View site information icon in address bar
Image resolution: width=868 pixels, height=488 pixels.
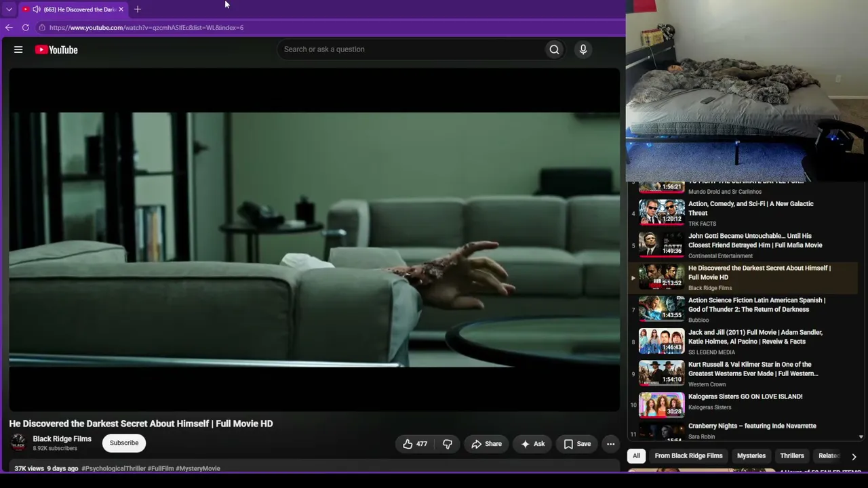42,28
